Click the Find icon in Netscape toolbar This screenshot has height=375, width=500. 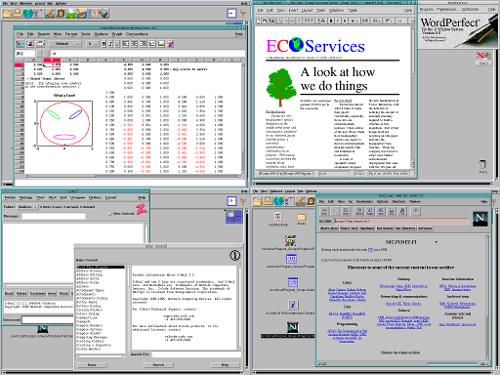402,211
